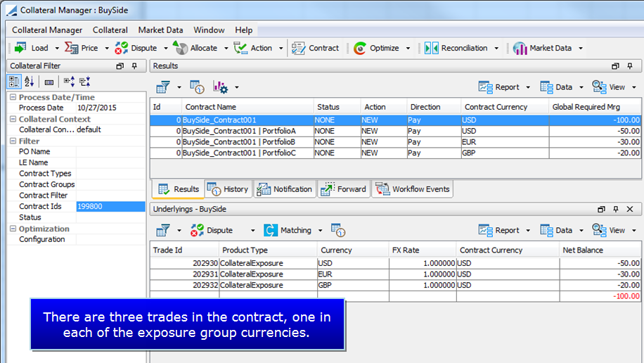Click the Contract Ids field showing 199800
Viewport: 644px width, 363px height.
click(110, 206)
